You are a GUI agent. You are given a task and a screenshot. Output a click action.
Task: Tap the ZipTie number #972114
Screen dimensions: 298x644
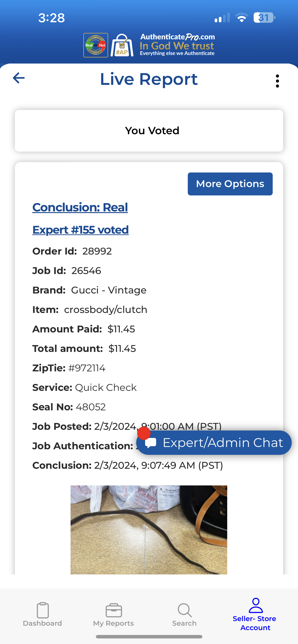point(87,368)
